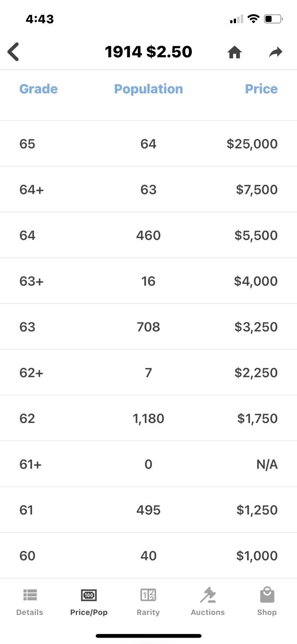Tap the Grade column header
297x644 pixels.
[x=39, y=89]
